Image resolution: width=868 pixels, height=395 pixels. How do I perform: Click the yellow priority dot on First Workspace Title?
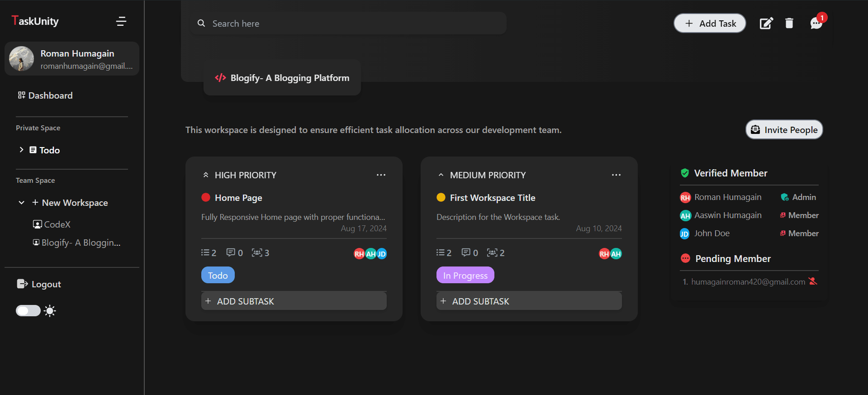(x=441, y=197)
